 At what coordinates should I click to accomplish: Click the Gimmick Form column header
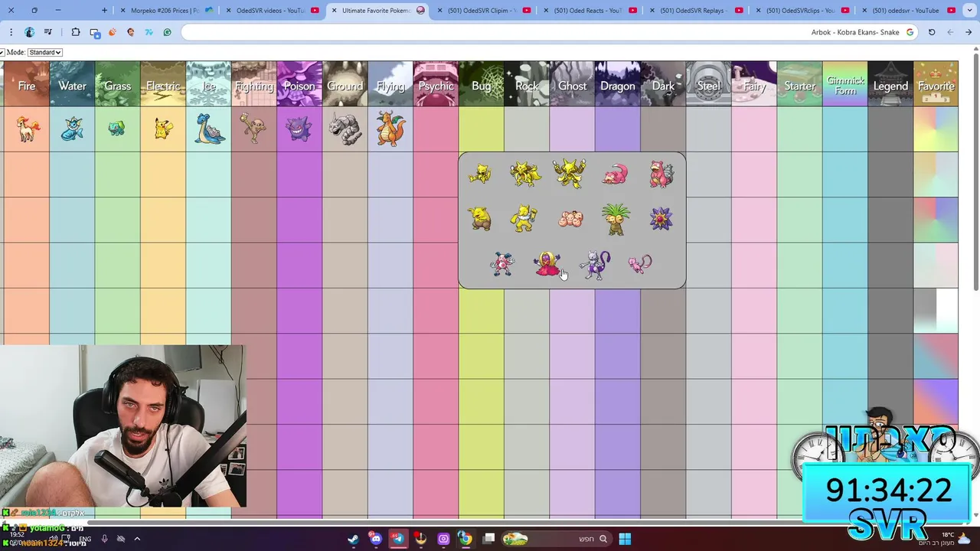tap(845, 85)
